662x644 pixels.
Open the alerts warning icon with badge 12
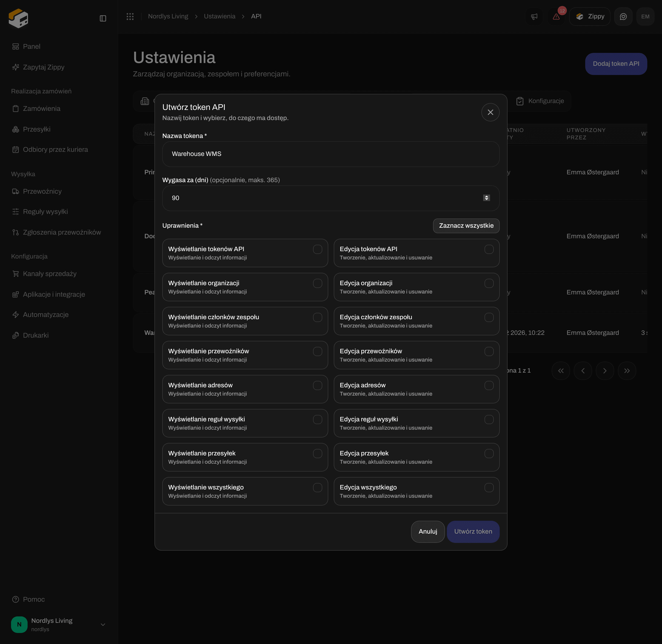pos(556,17)
